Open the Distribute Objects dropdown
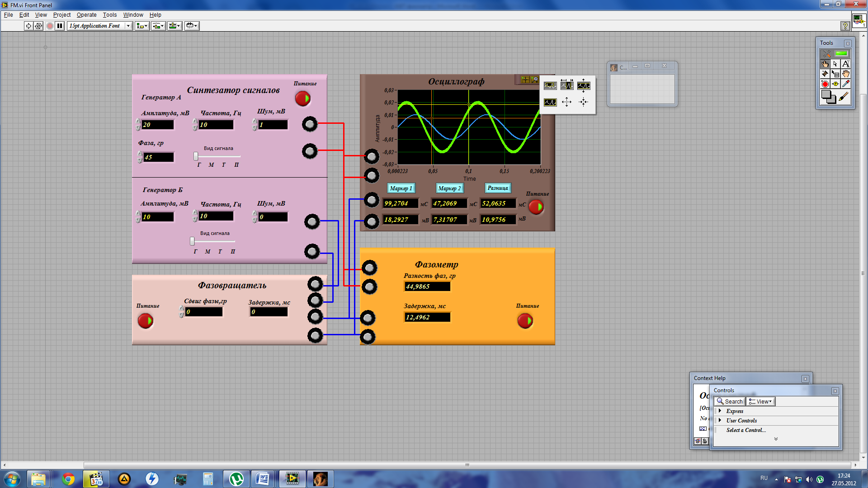Screen dimensions: 868x488 click(x=158, y=26)
